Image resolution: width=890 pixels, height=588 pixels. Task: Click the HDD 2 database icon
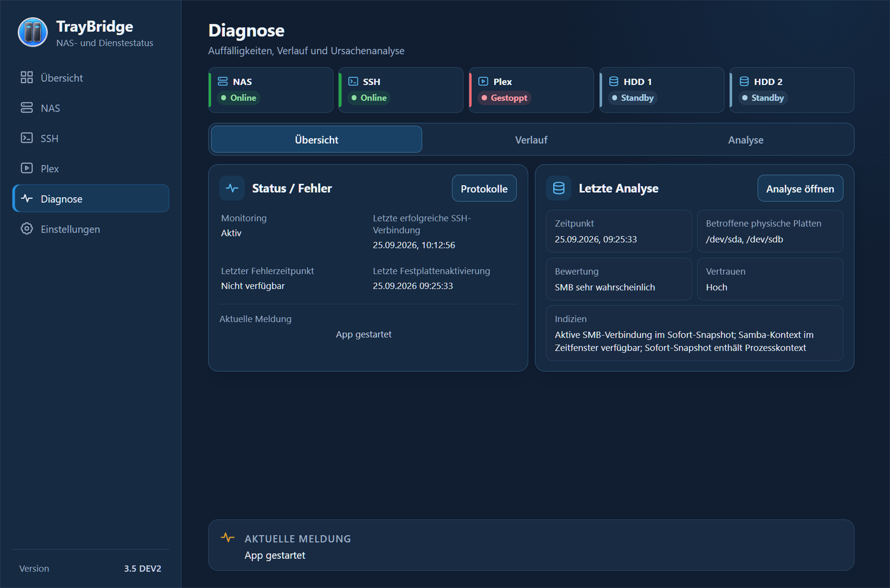click(x=744, y=81)
